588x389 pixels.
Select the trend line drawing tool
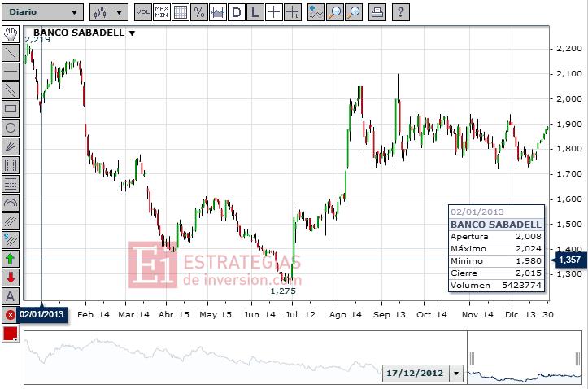coord(11,53)
